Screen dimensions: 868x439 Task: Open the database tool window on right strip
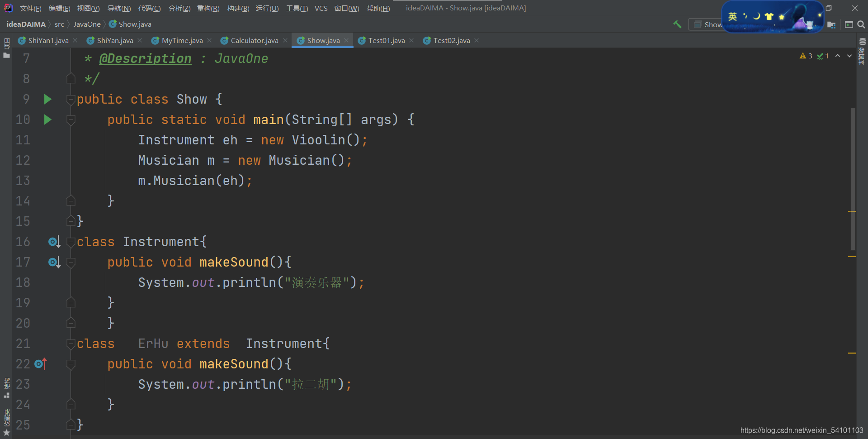click(862, 51)
